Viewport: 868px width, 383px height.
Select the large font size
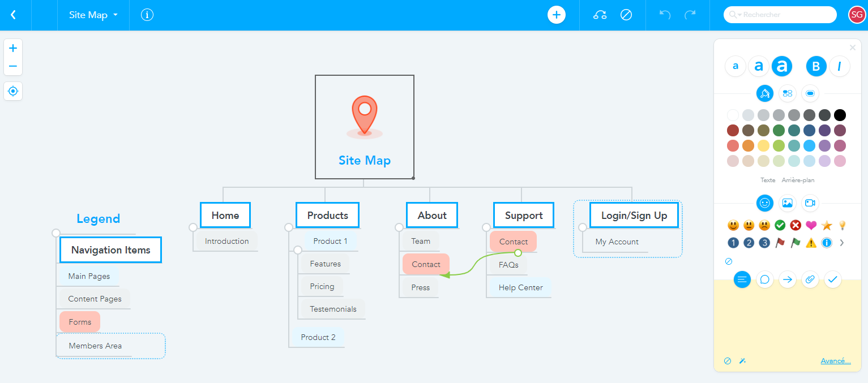782,66
